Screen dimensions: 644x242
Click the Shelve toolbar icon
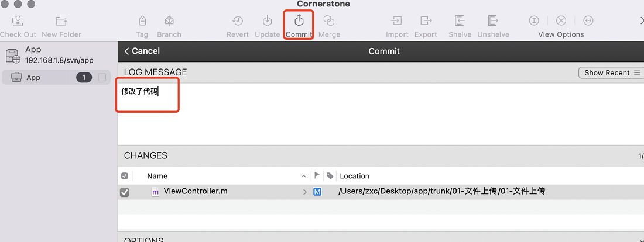[x=460, y=20]
